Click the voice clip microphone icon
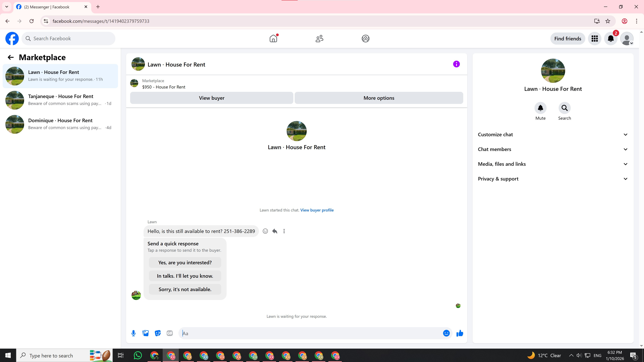 tap(133, 333)
